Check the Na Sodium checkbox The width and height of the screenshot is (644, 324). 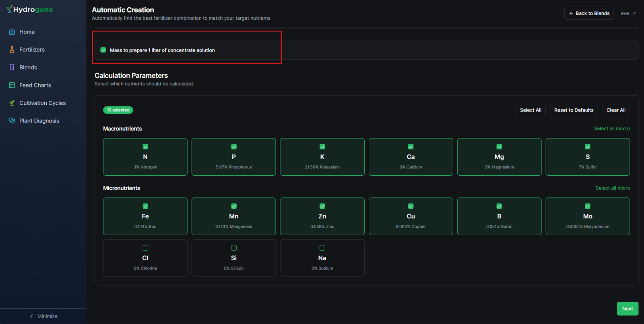[x=322, y=248]
